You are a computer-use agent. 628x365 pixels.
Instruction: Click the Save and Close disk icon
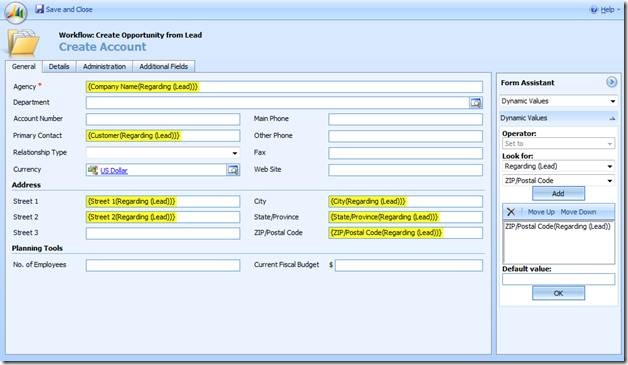point(39,9)
